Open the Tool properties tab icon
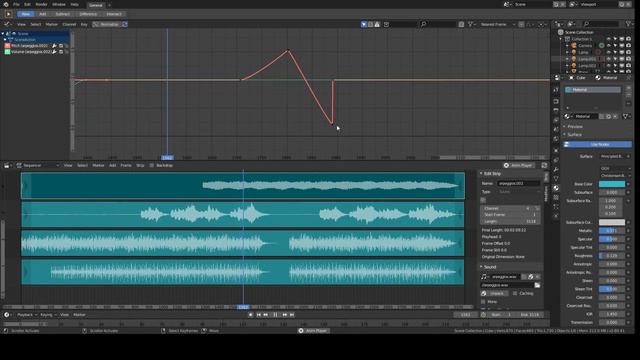This screenshot has height=360, width=640. click(556, 90)
